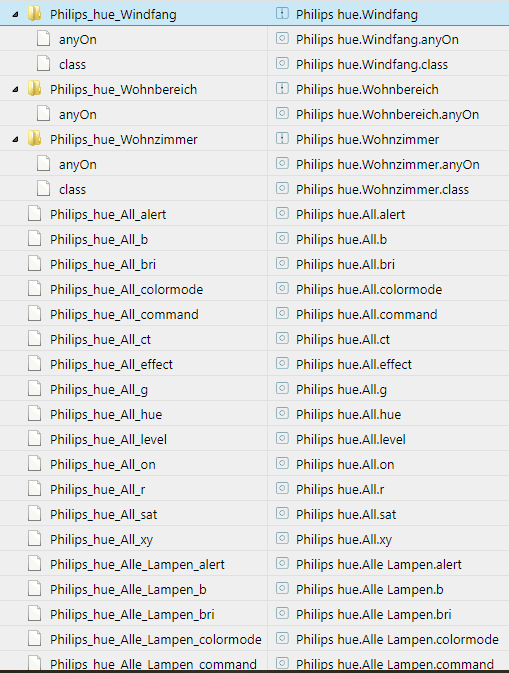Select the Philips_hue_All_sat item
Screen dimensions: 509x673
coord(104,515)
